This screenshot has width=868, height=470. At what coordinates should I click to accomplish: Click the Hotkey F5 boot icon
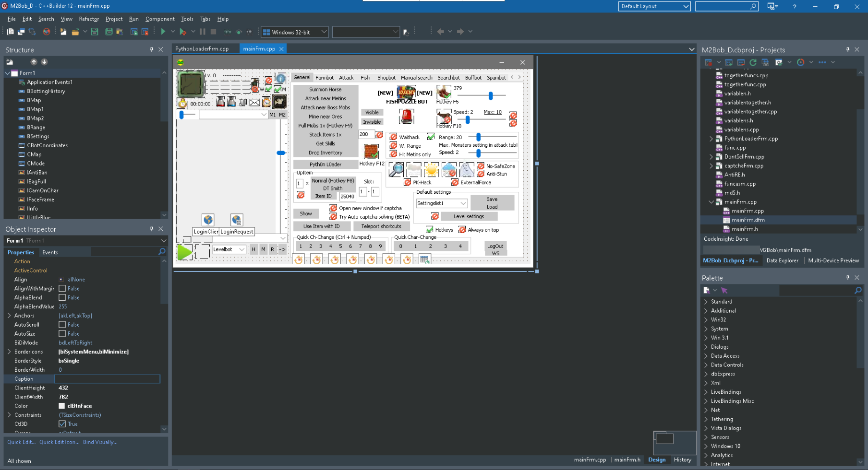click(444, 92)
